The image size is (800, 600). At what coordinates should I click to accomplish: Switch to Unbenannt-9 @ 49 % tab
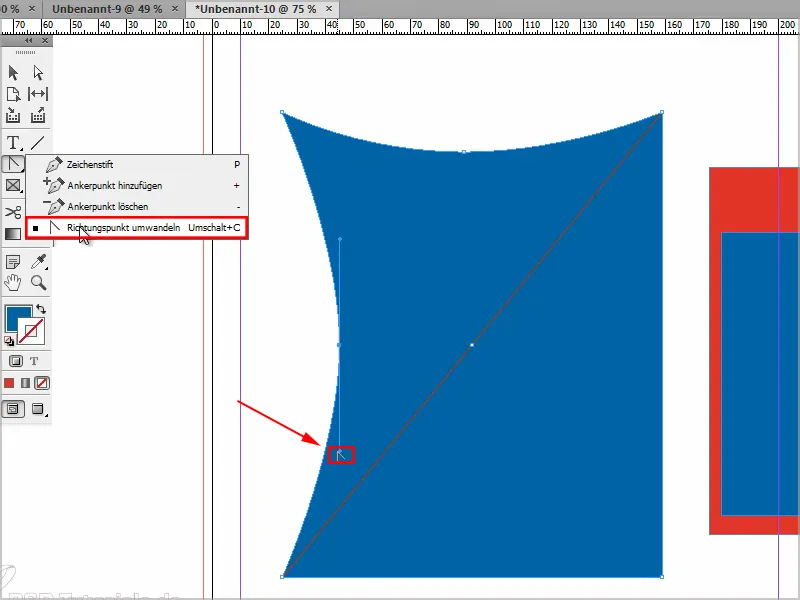pyautogui.click(x=107, y=9)
